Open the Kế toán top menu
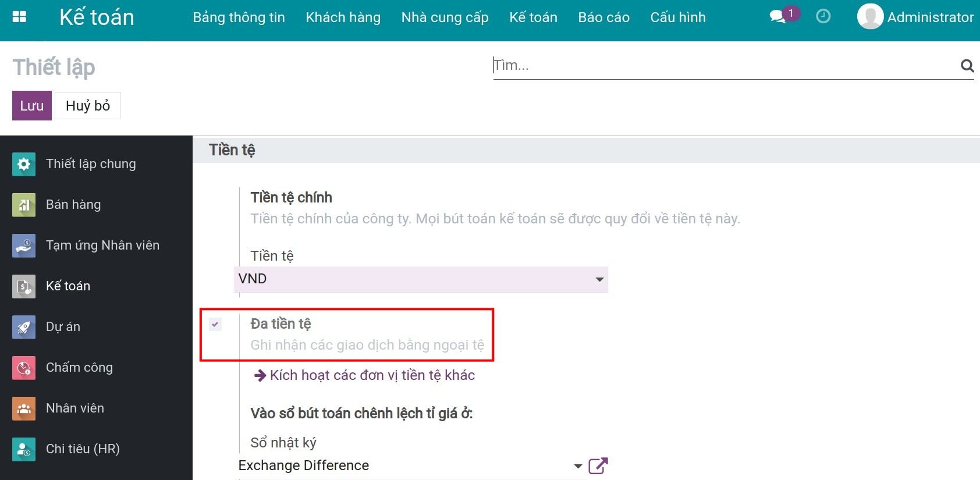 [x=533, y=17]
